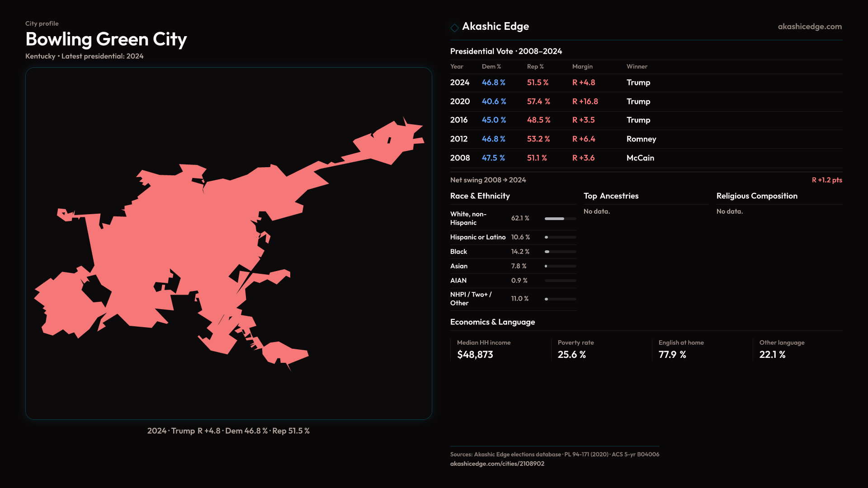
Task: Click the Dem % column header
Action: point(491,66)
